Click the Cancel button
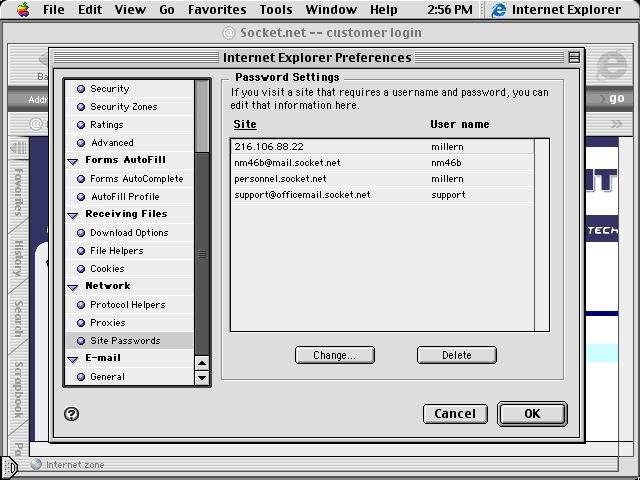640x480 pixels. [x=455, y=414]
